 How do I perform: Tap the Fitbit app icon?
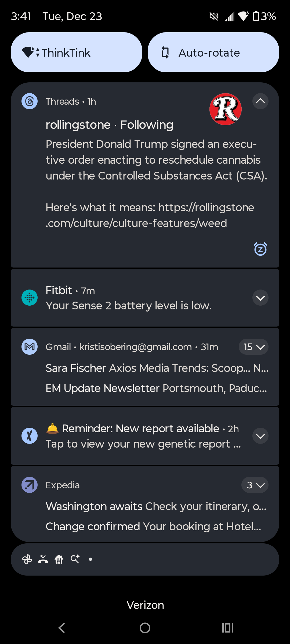coord(29,298)
